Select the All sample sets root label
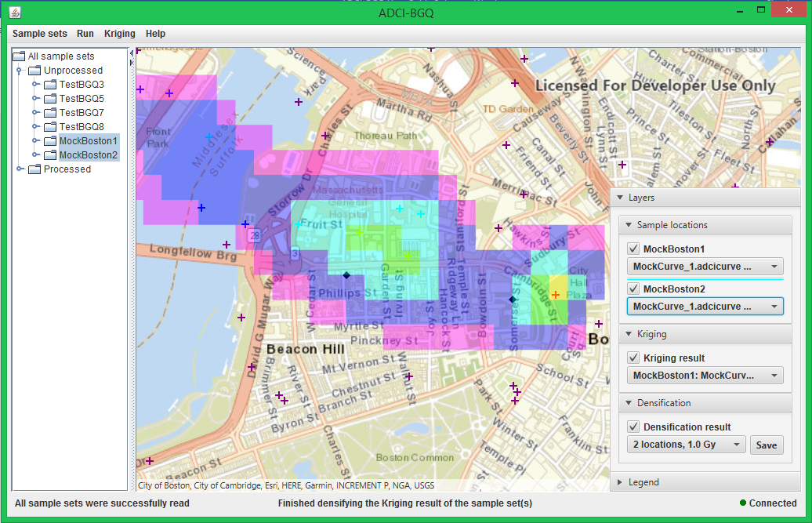Image resolution: width=812 pixels, height=523 pixels. (61, 56)
